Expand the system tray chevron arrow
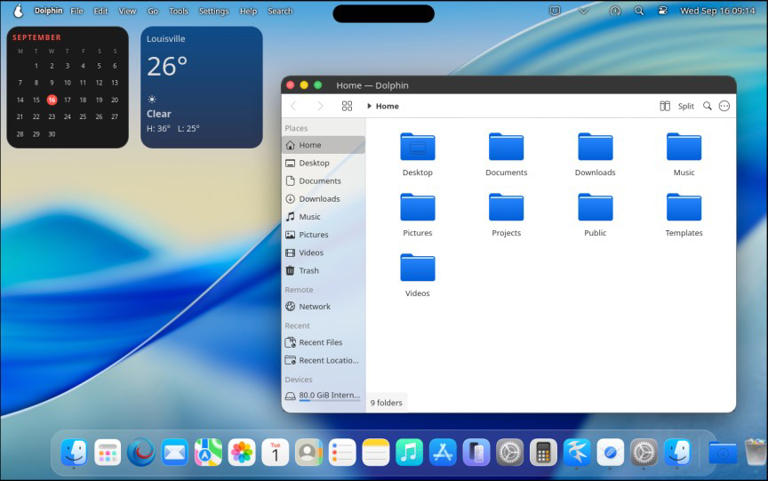 (583, 11)
